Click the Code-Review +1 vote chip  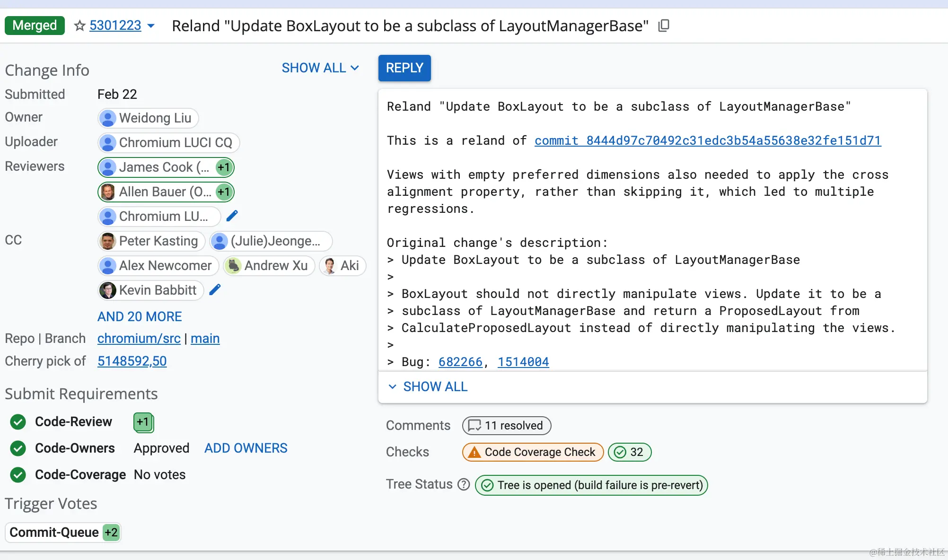143,422
